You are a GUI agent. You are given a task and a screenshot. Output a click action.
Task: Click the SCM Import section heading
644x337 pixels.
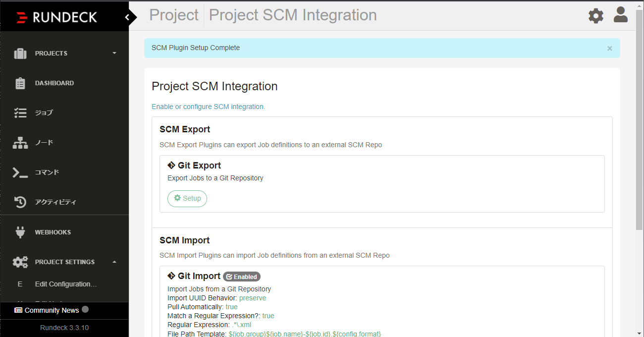pos(185,240)
